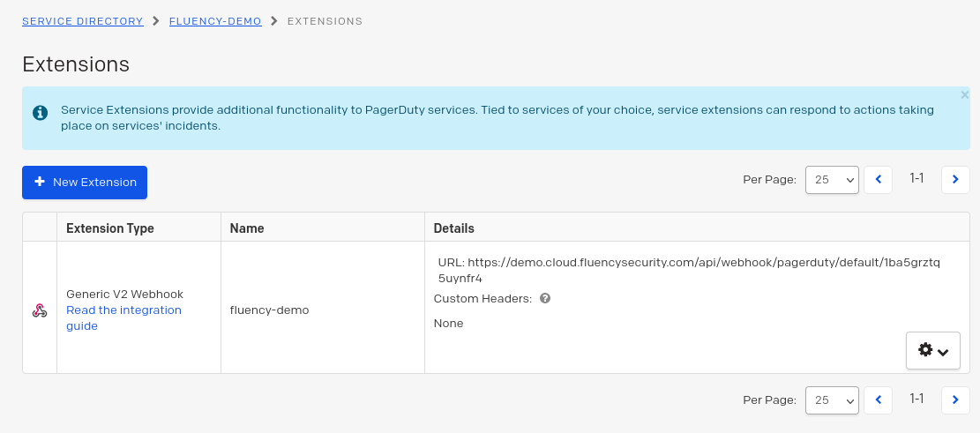
Task: Open the gear actions menu for fluency-demo
Action: coord(933,350)
